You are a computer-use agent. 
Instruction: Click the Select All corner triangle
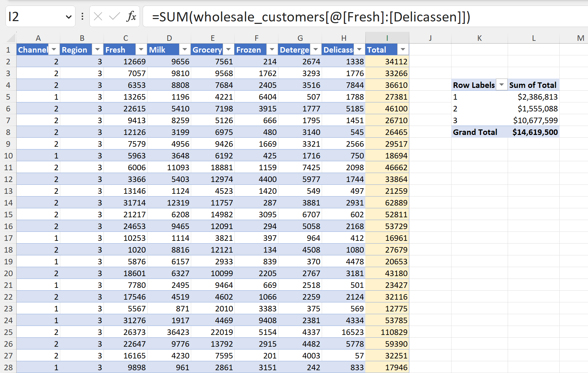11,38
